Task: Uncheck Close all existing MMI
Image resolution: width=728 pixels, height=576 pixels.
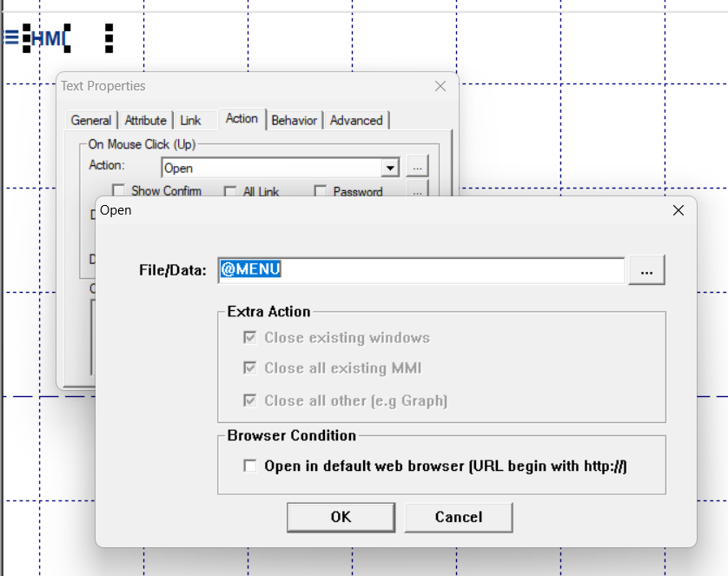Action: click(x=250, y=368)
